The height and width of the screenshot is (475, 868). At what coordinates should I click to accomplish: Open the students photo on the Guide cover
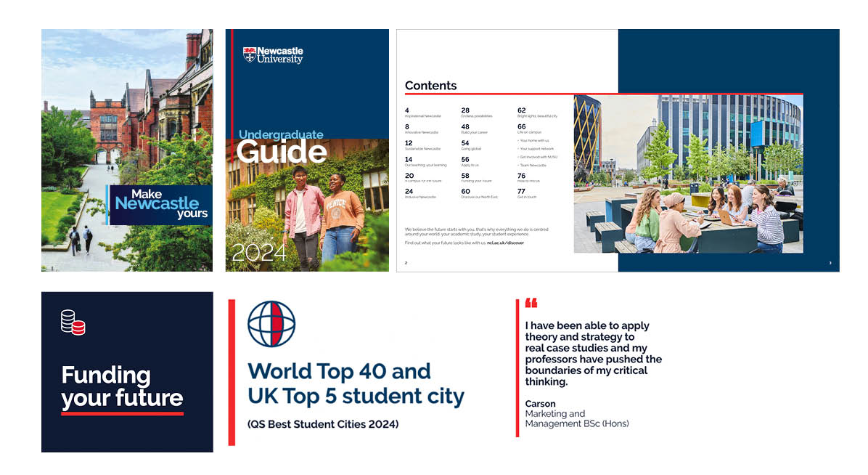pos(307,205)
